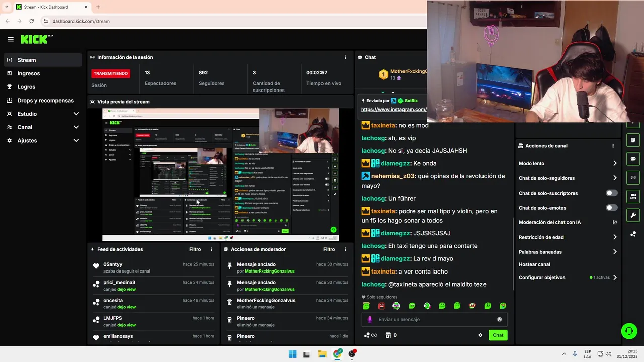Click the broadcast signal icon in right sidebar
Viewport: 644px width, 362px height.
click(633, 177)
